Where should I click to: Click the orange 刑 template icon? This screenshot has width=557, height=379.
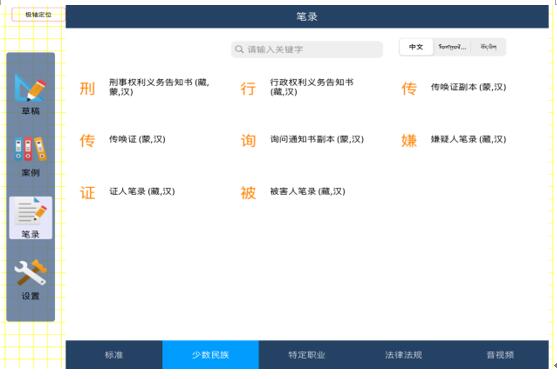pyautogui.click(x=87, y=88)
